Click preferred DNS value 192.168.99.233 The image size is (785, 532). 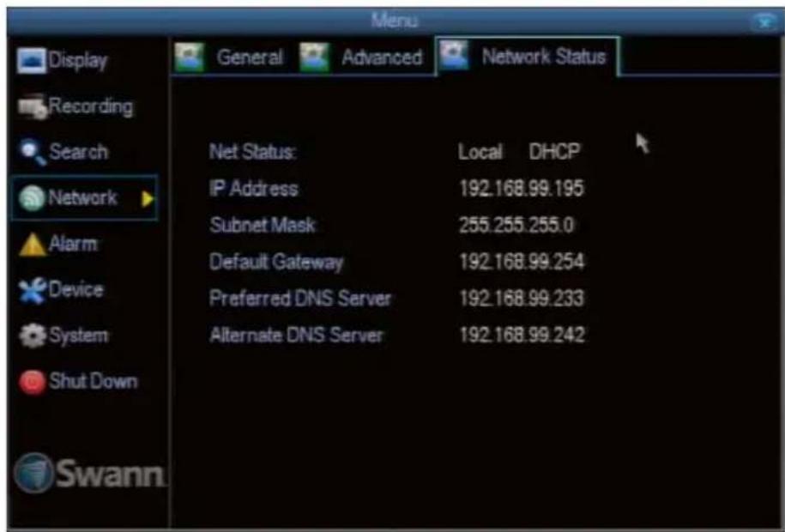[521, 299]
